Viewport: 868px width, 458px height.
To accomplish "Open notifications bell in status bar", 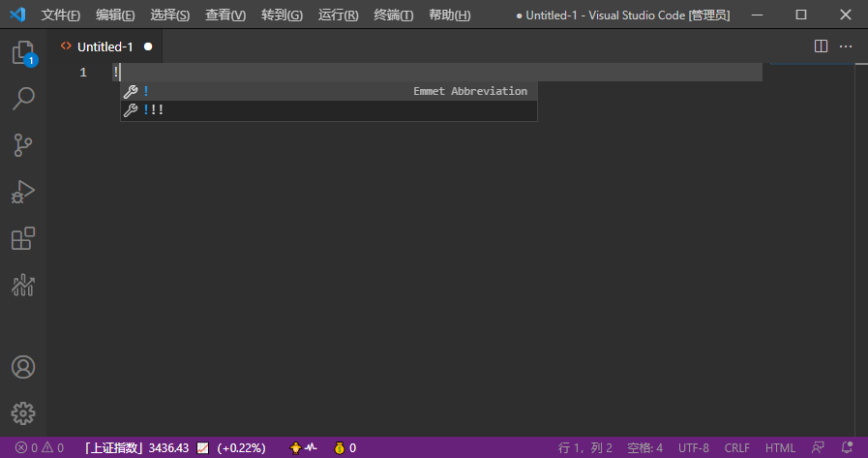I will click(847, 447).
